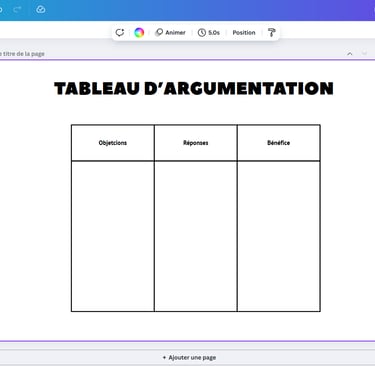The height and width of the screenshot is (366, 375).
Task: Select the Réponses header cell
Action: tap(196, 143)
